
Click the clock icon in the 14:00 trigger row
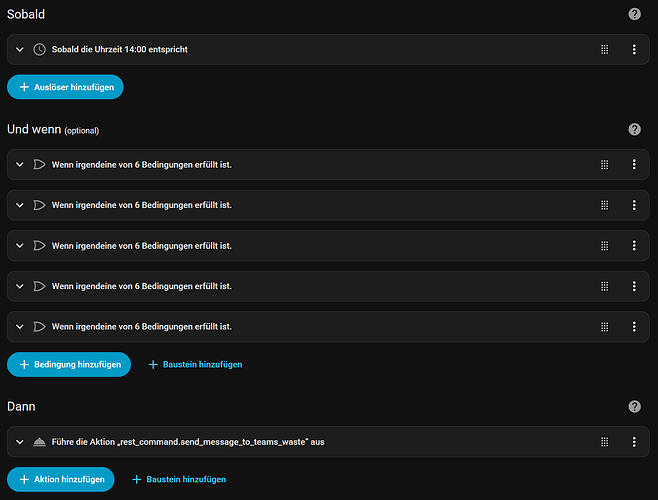click(x=39, y=50)
